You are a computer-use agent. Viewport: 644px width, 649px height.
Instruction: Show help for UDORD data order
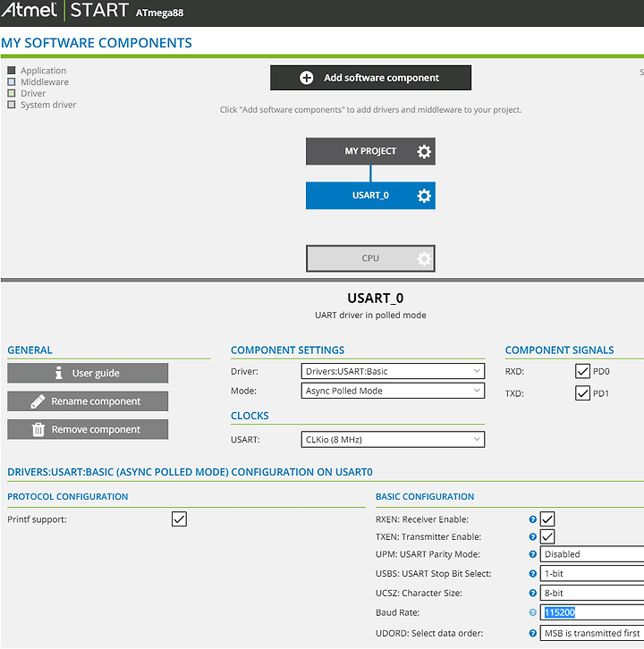point(532,633)
